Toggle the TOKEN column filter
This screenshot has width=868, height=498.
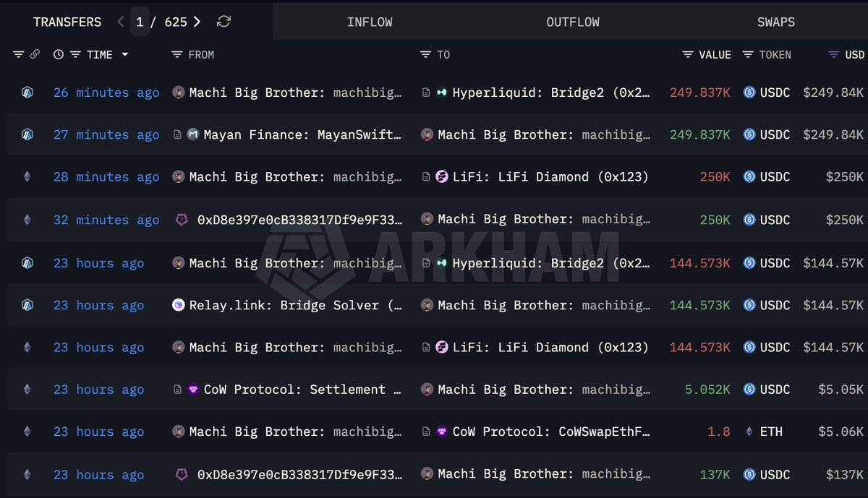pyautogui.click(x=747, y=55)
